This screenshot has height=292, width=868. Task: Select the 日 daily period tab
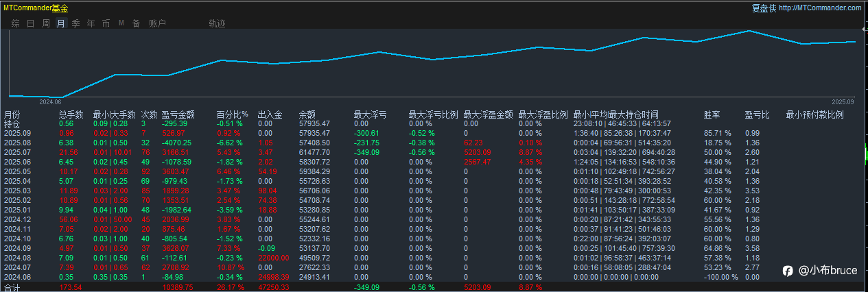pyautogui.click(x=30, y=23)
